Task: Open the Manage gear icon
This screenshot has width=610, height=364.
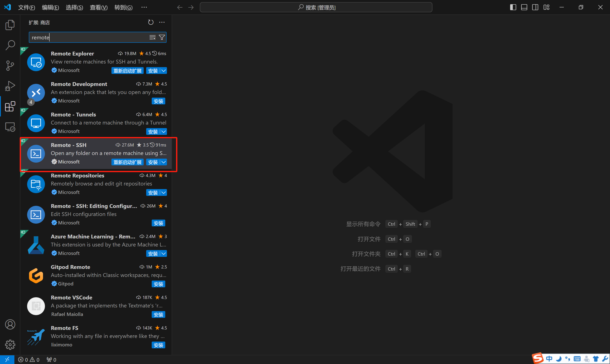Action: pyautogui.click(x=10, y=345)
